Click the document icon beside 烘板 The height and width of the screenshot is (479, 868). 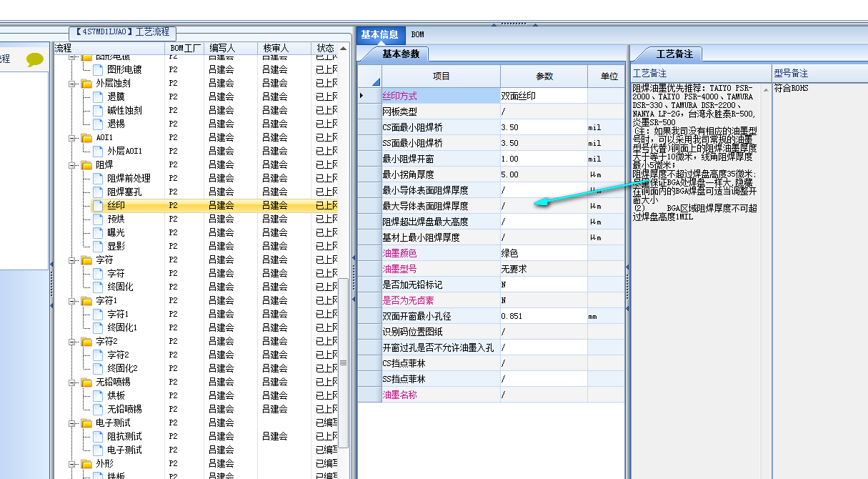click(x=98, y=396)
